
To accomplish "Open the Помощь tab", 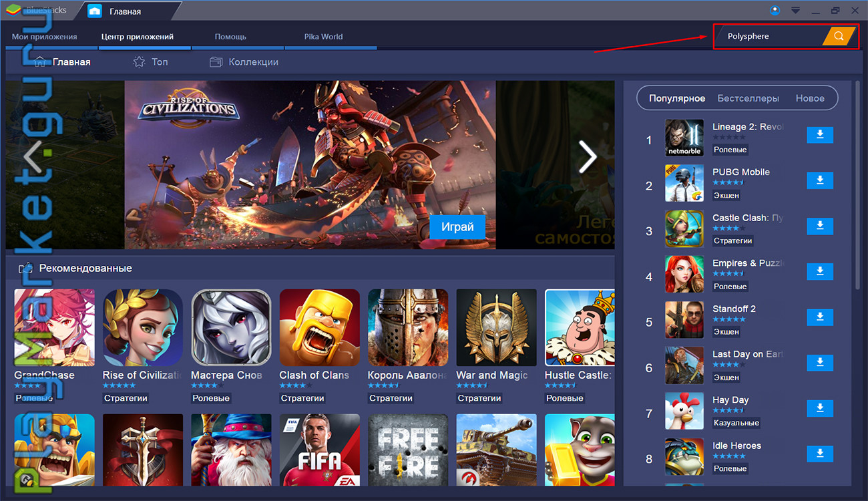I will (230, 37).
